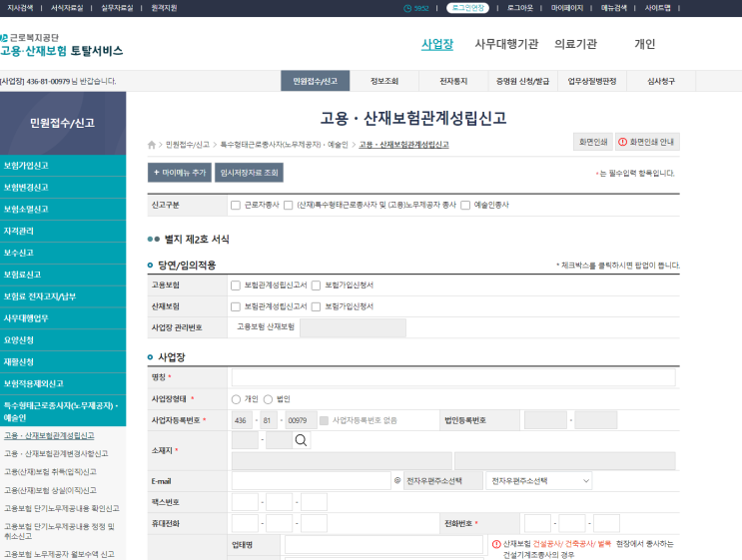Open 고용(산재)보험 상실(이직)신고 sidebar link

click(50, 490)
